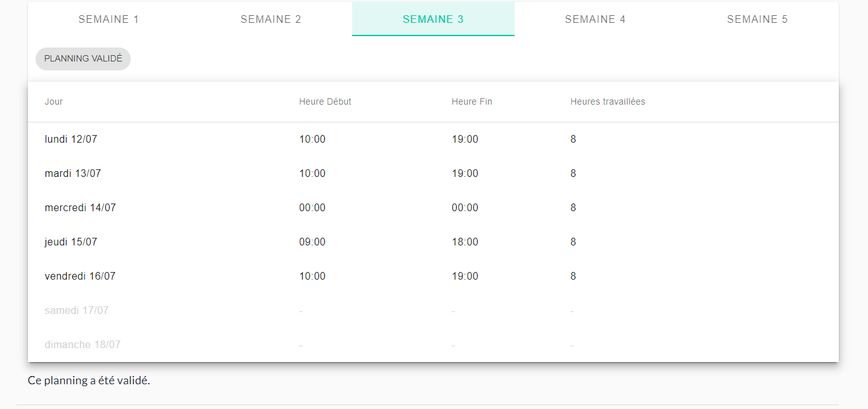
Task: Select the mardi 13/07 row label
Action: pyautogui.click(x=73, y=173)
